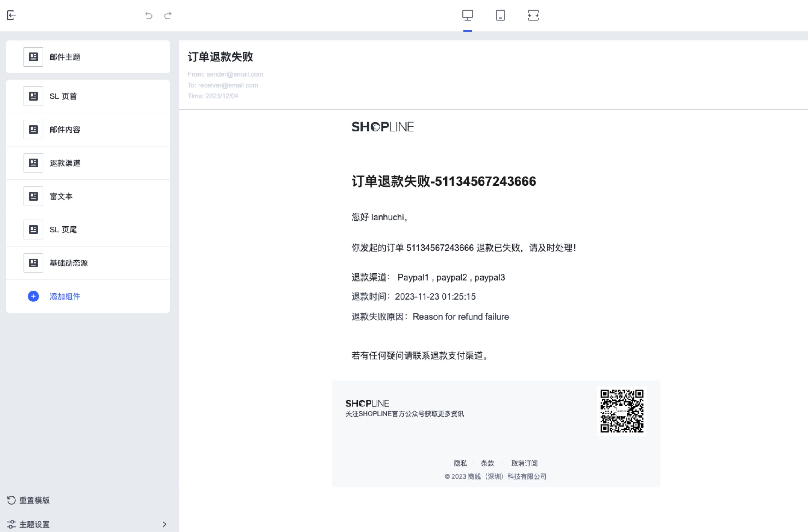Click the redo arrow icon
Image resolution: width=808 pixels, height=532 pixels.
[x=168, y=15]
